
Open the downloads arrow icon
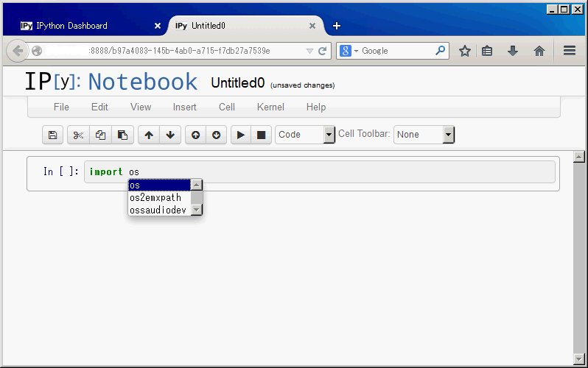pyautogui.click(x=513, y=51)
